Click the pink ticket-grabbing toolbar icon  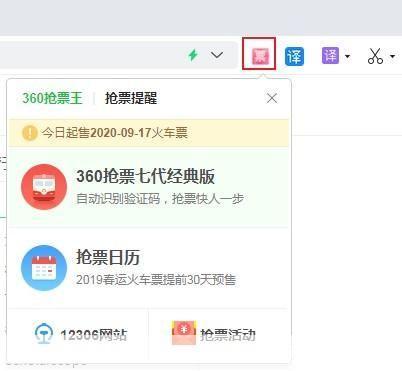259,55
